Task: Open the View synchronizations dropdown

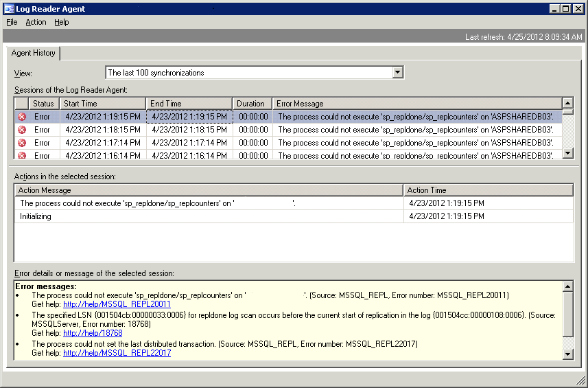Action: point(398,72)
